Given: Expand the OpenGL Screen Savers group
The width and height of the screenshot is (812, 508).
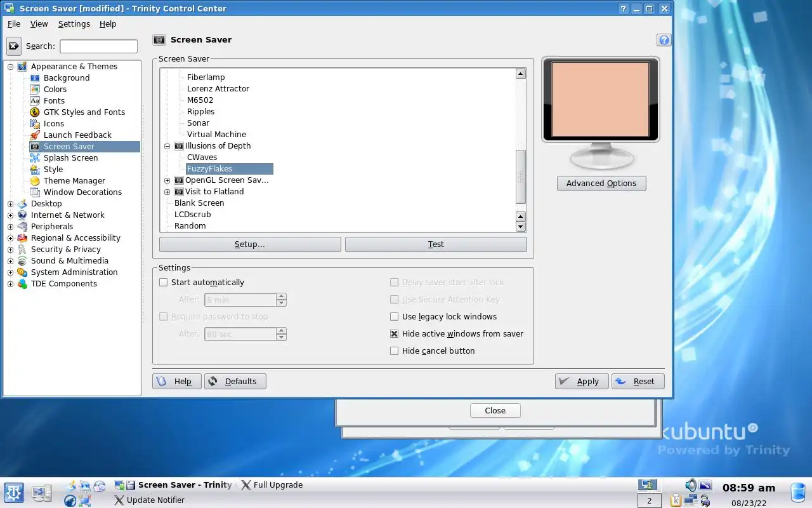Looking at the screenshot, I should [167, 180].
